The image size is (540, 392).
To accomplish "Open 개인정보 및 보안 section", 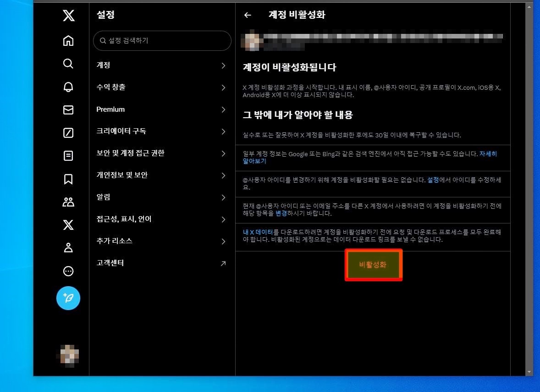I will (x=162, y=175).
